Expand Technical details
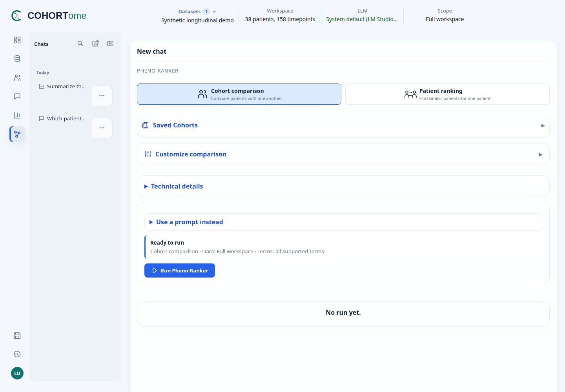 (343, 186)
